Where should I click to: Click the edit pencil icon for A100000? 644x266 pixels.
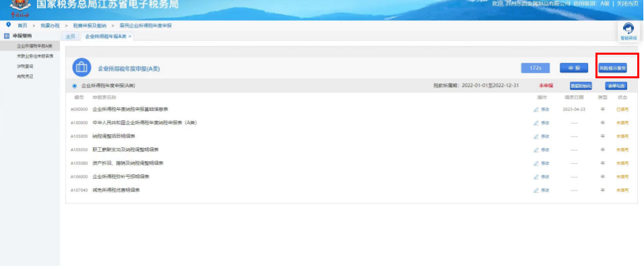tap(536, 123)
